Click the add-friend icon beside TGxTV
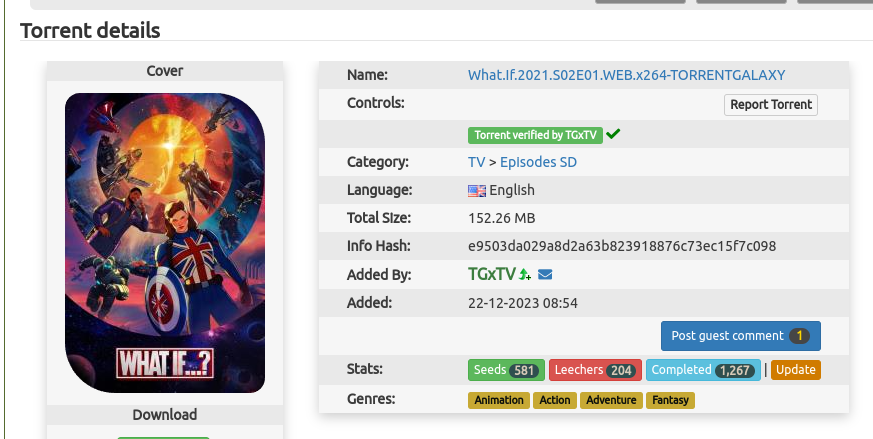This screenshot has width=873, height=439. [526, 274]
